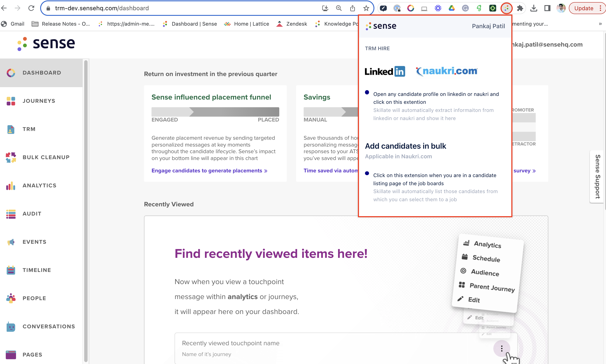Open Journeys from the sidebar icon

11,101
